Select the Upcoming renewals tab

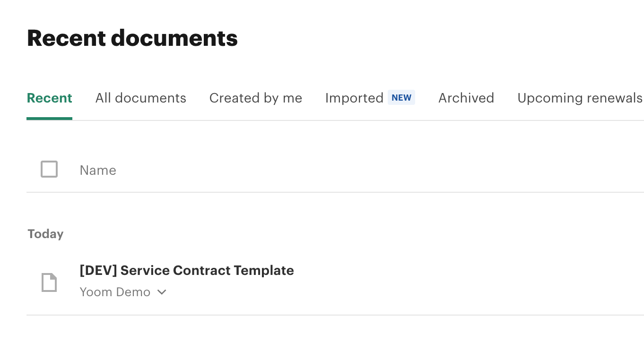pos(580,98)
